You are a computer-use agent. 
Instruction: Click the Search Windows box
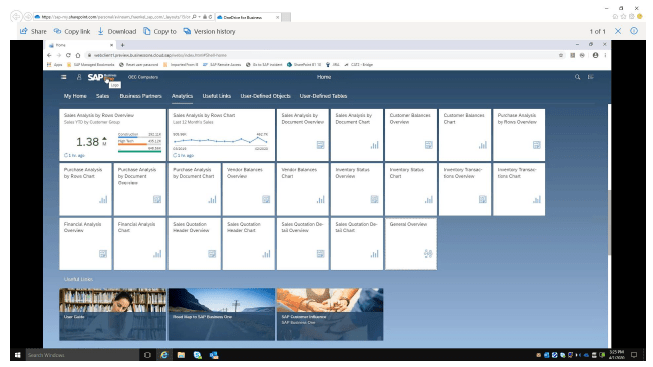(x=82, y=355)
